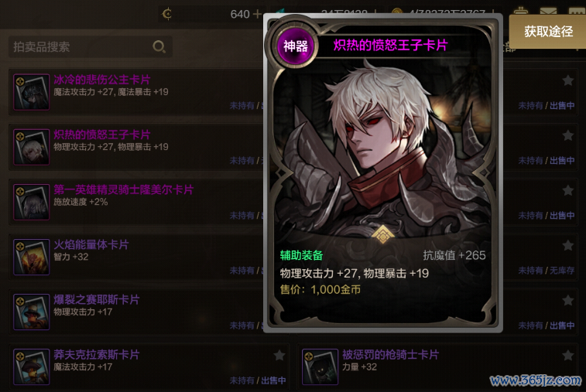Favorite the 莽夫克拉索斯卡片 with its star
This screenshot has width=586, height=392.
[x=279, y=355]
